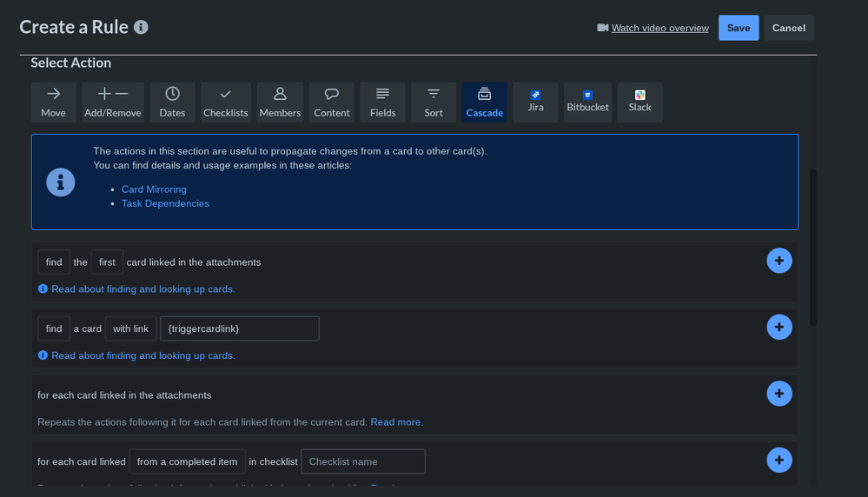Select the Cascade actions tab
This screenshot has width=868, height=497.
pyautogui.click(x=484, y=103)
